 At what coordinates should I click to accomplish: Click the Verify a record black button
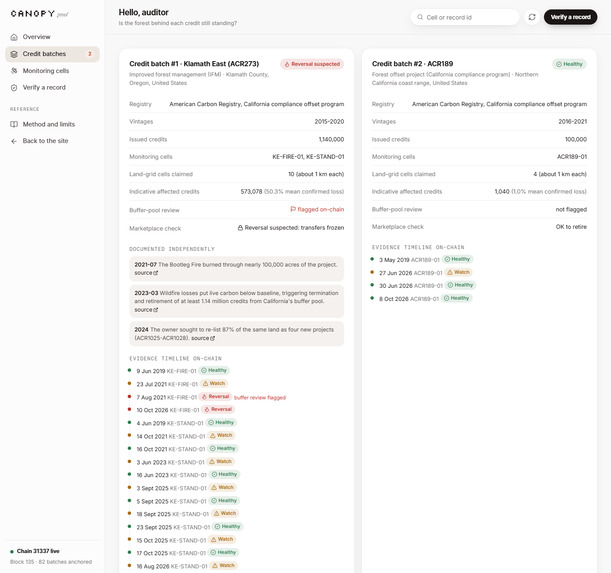(x=570, y=17)
